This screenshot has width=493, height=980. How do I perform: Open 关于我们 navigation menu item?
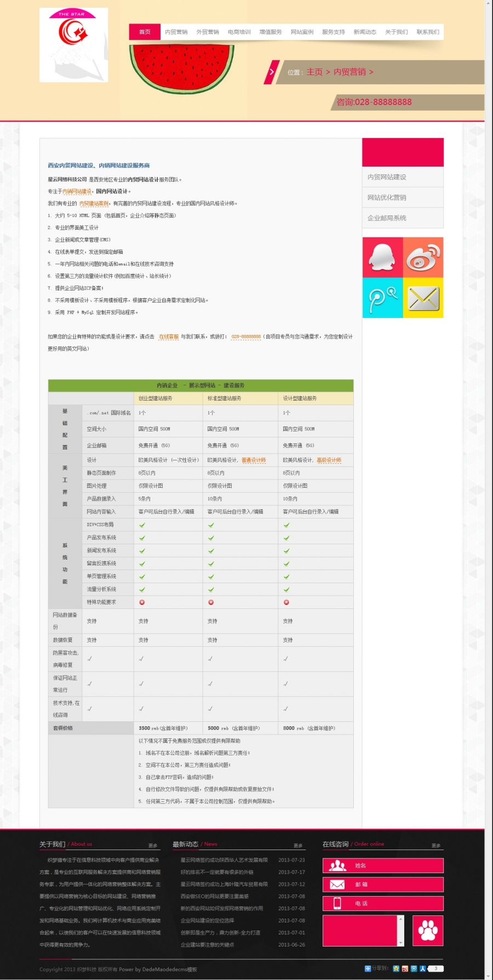click(x=397, y=32)
